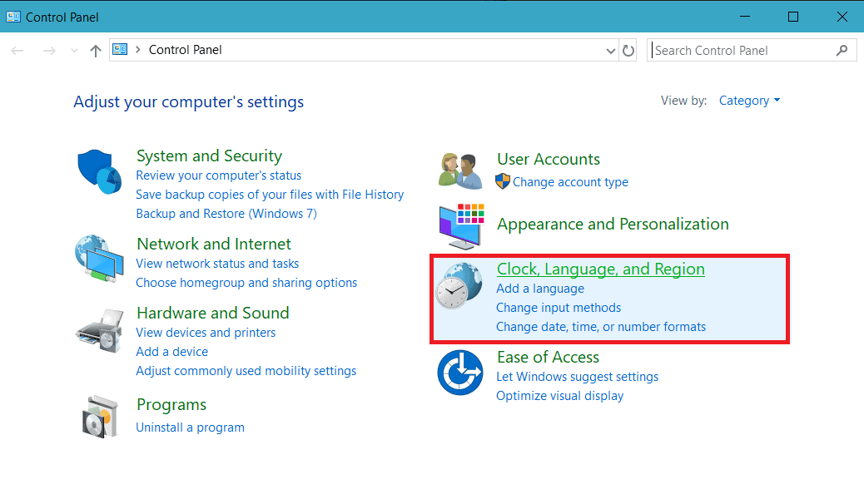Screen dimensions: 864x504
Task: Expand the breadcrumb chevron before Control Panel
Action: click(137, 50)
